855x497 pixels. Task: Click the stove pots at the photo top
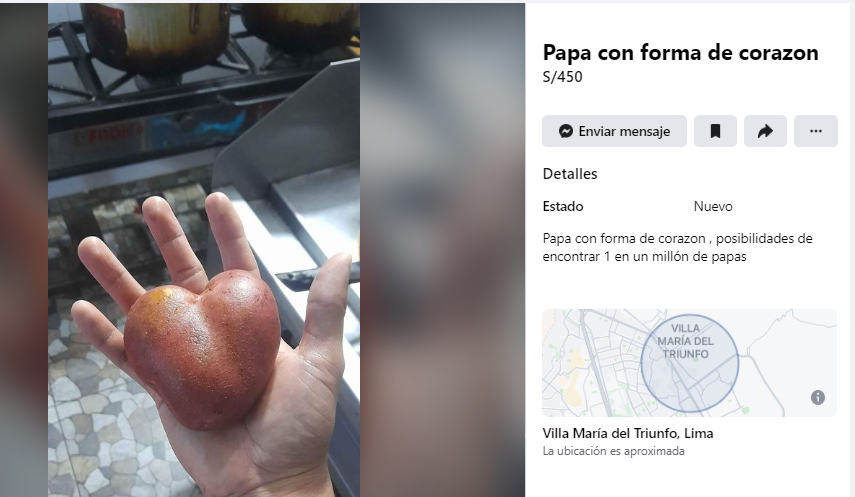pos(218,35)
